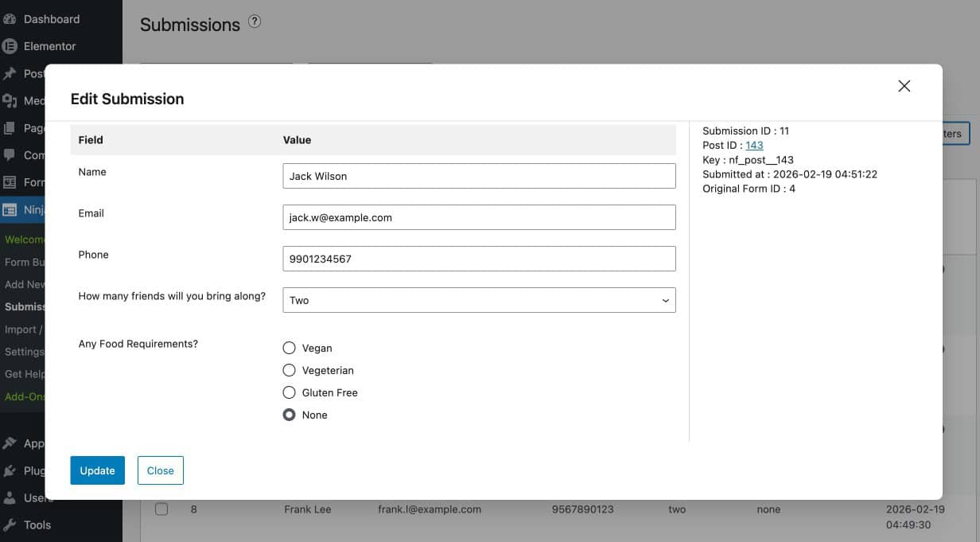Close the Edit Submission dialog with X
The width and height of the screenshot is (980, 542).
[904, 86]
